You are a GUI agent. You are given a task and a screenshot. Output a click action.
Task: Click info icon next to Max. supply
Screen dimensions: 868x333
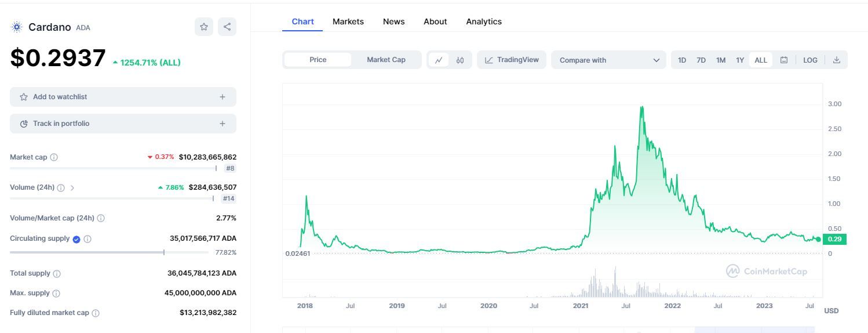(x=56, y=294)
